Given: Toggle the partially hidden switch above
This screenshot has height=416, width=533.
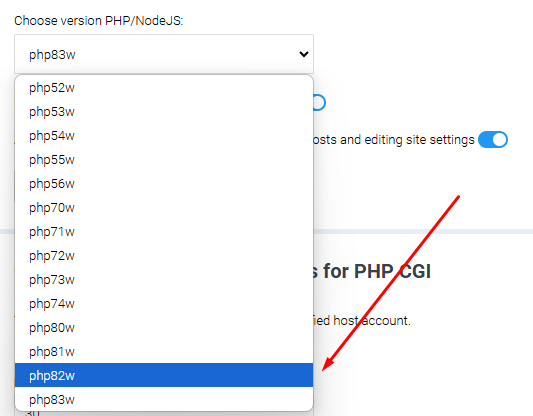Looking at the screenshot, I should (x=320, y=103).
